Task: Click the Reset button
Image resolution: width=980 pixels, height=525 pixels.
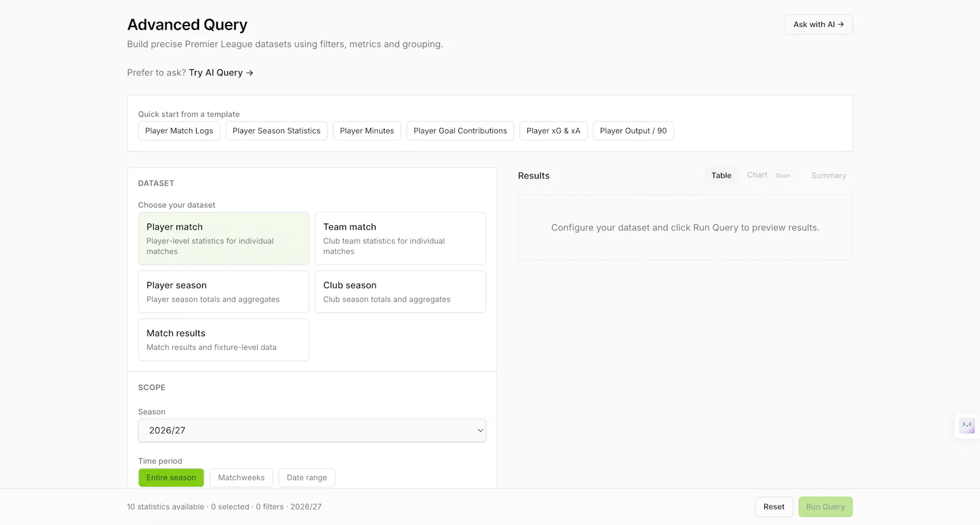Action: (774, 507)
